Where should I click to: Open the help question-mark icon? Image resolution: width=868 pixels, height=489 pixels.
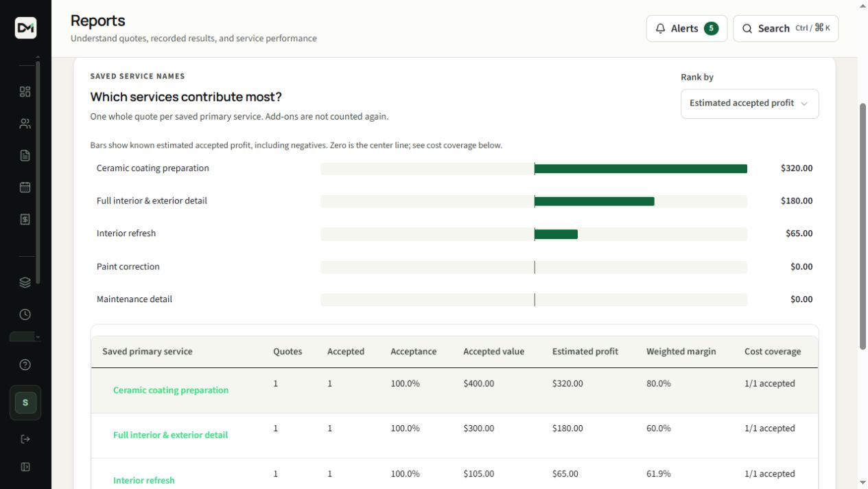(25, 365)
